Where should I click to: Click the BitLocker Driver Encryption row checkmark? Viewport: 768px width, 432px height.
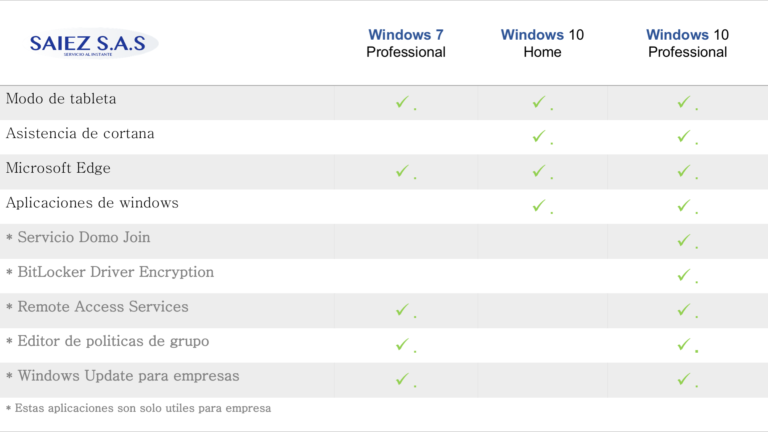coord(684,275)
